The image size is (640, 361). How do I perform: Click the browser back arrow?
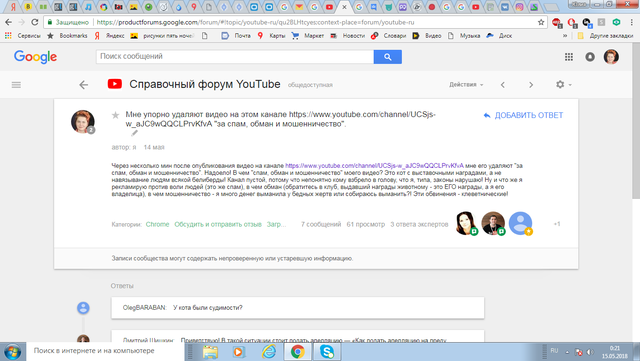tap(8, 22)
